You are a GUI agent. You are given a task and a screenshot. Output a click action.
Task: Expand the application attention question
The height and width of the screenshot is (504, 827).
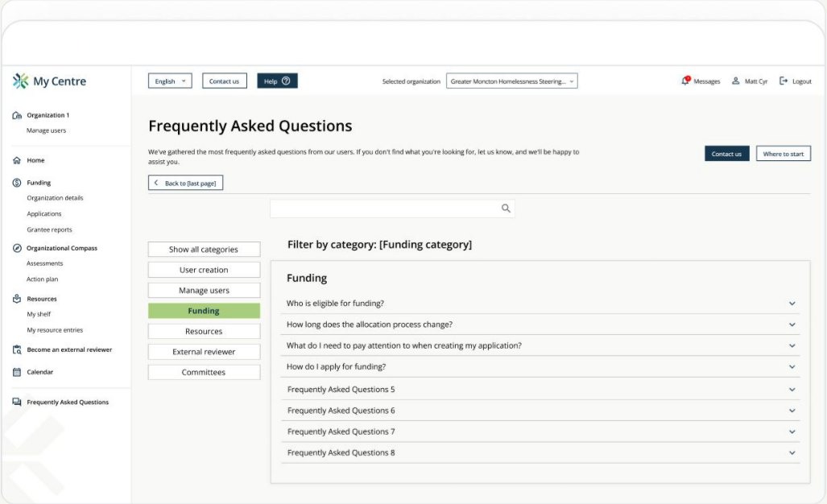click(x=540, y=346)
